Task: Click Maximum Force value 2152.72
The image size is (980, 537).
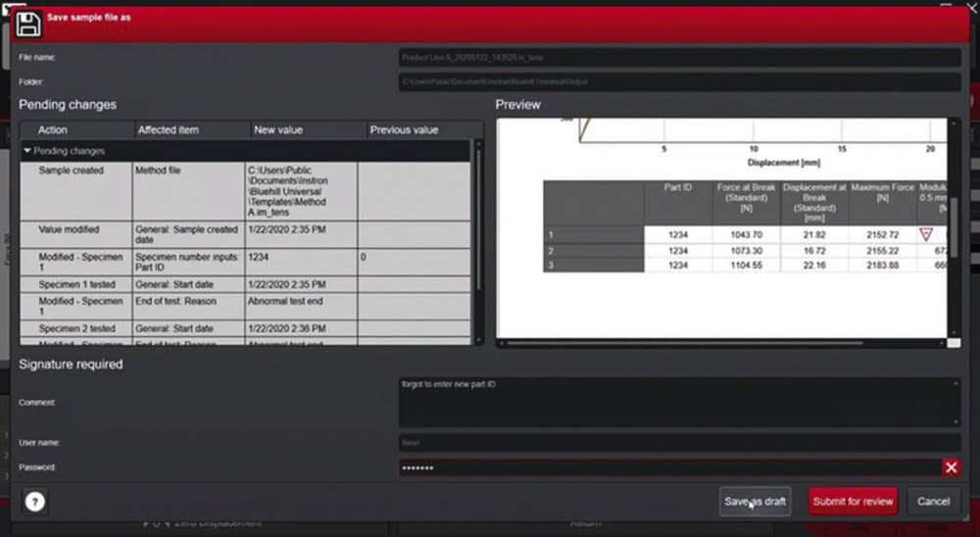Action: pyautogui.click(x=883, y=234)
